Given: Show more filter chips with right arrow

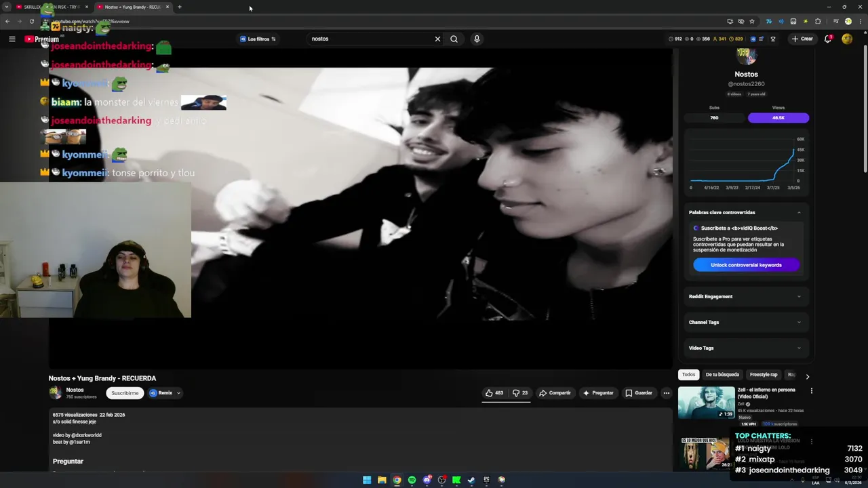Looking at the screenshot, I should coord(807,376).
